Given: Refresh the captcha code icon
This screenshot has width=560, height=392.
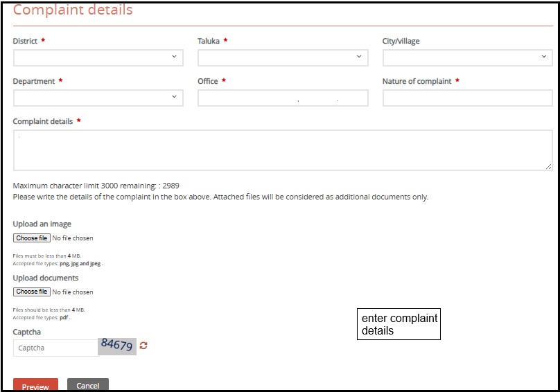Looking at the screenshot, I should coord(143,346).
